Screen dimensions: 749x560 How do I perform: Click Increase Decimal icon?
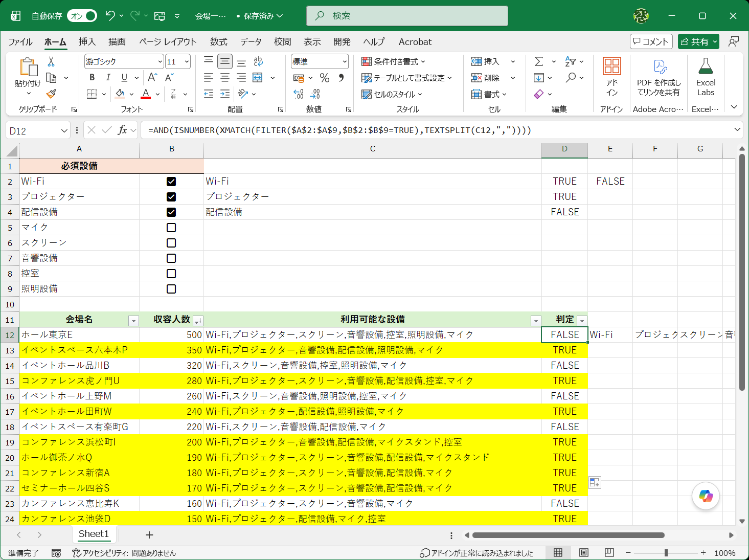point(299,94)
